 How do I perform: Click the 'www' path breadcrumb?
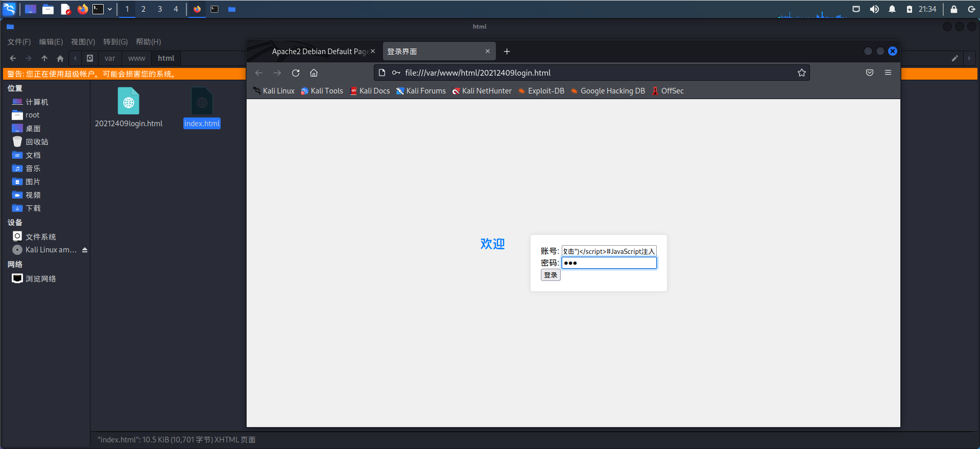[x=137, y=58]
